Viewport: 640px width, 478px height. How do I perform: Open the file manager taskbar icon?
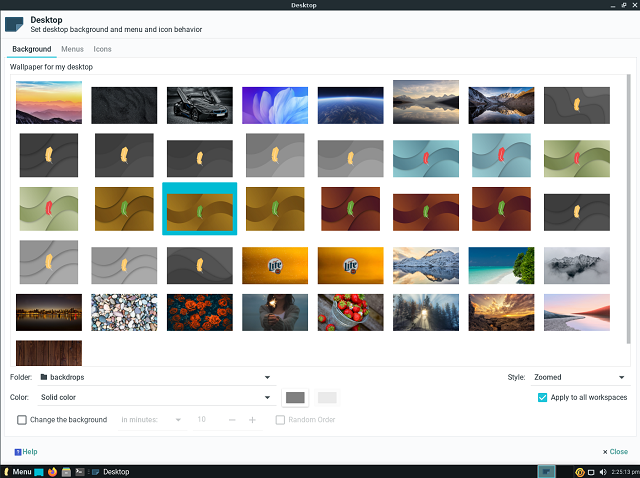pyautogui.click(x=65, y=471)
